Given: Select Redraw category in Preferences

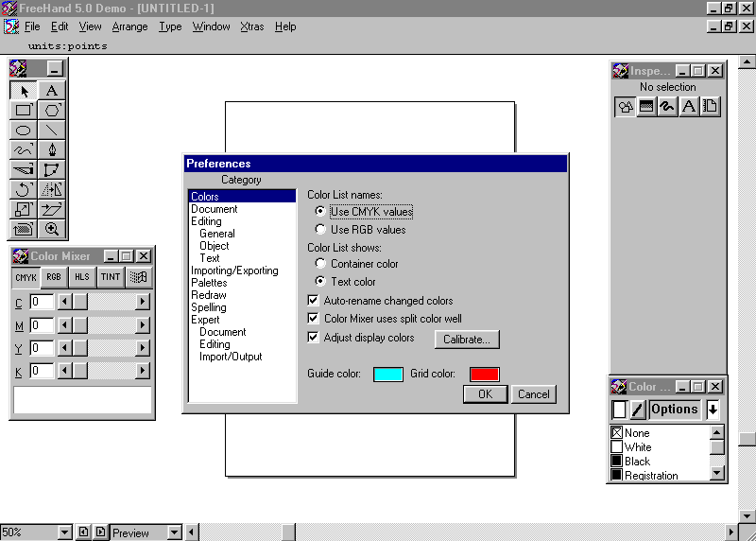Looking at the screenshot, I should 208,295.
